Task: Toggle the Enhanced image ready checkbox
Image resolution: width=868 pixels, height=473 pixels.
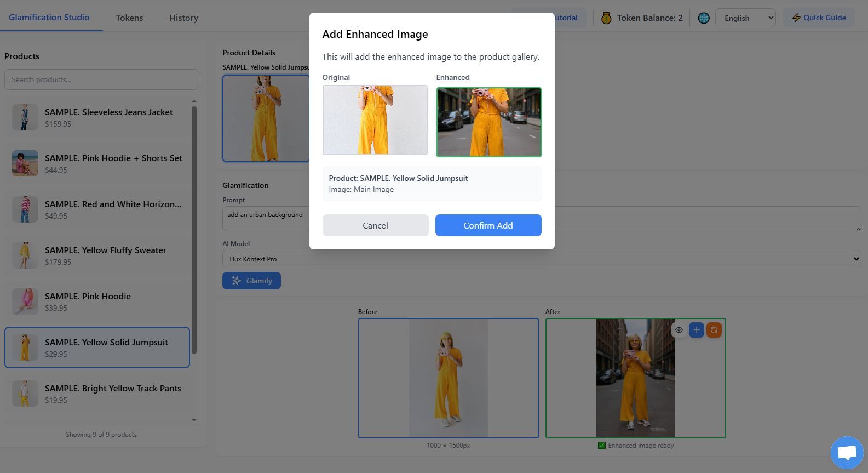Action: (602, 446)
